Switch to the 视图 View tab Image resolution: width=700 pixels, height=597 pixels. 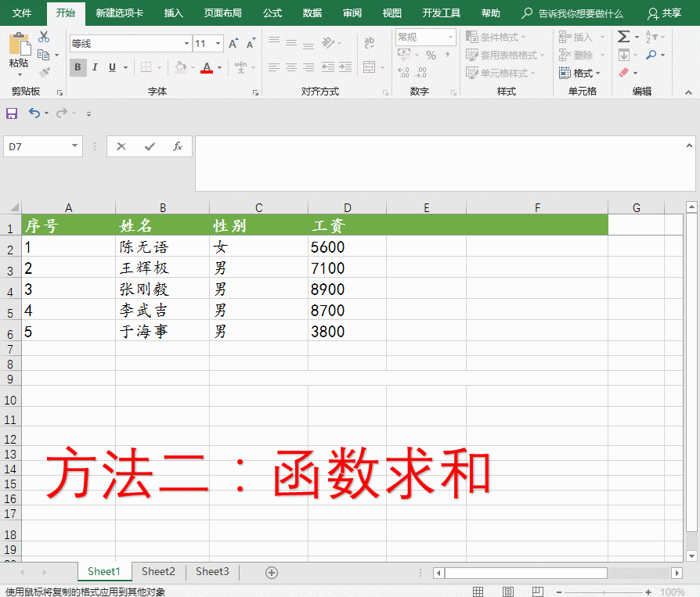coord(392,13)
